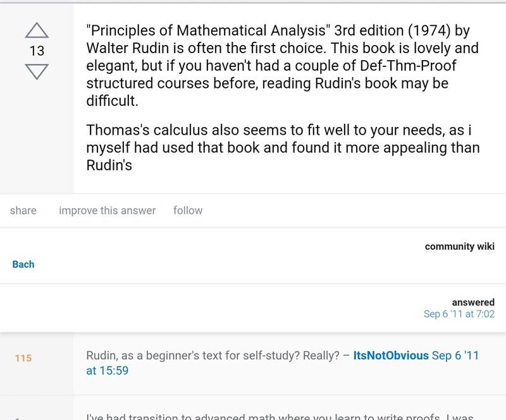Upvote the answer recommending Rudin's book

37,30
